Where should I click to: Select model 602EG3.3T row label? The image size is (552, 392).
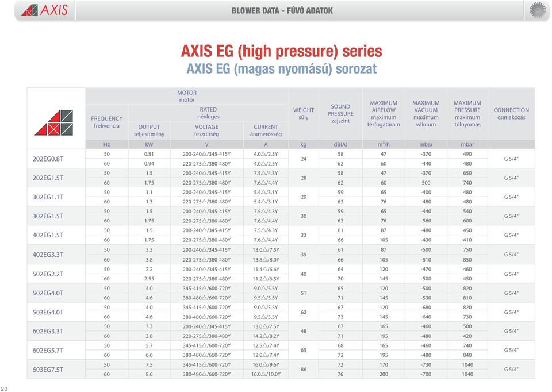click(48, 331)
